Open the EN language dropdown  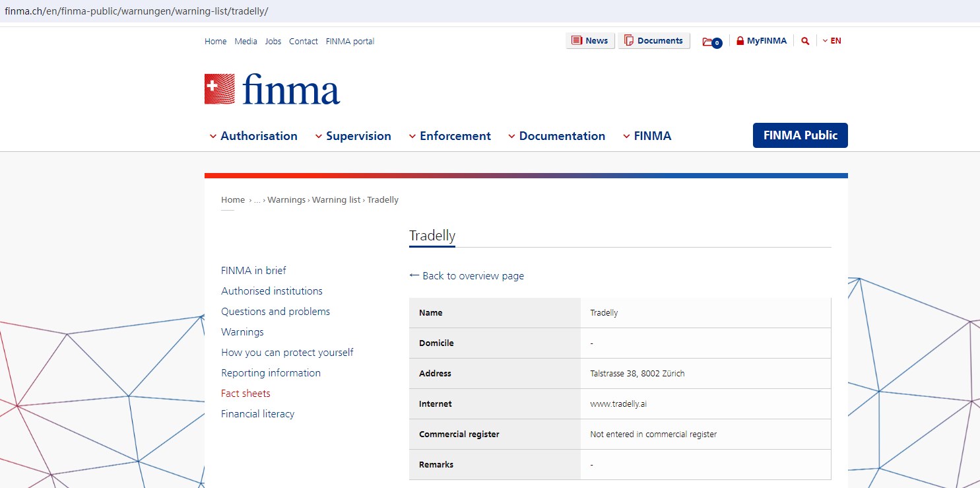point(832,41)
